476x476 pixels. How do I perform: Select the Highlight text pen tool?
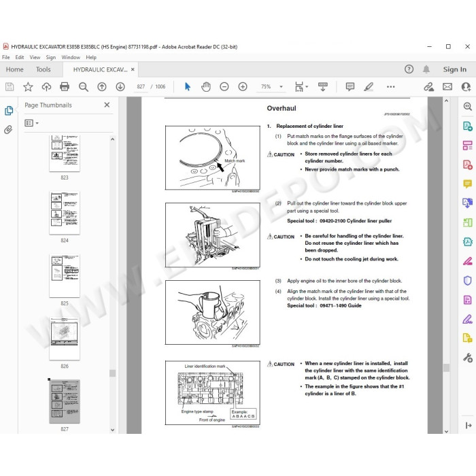pyautogui.click(x=369, y=87)
